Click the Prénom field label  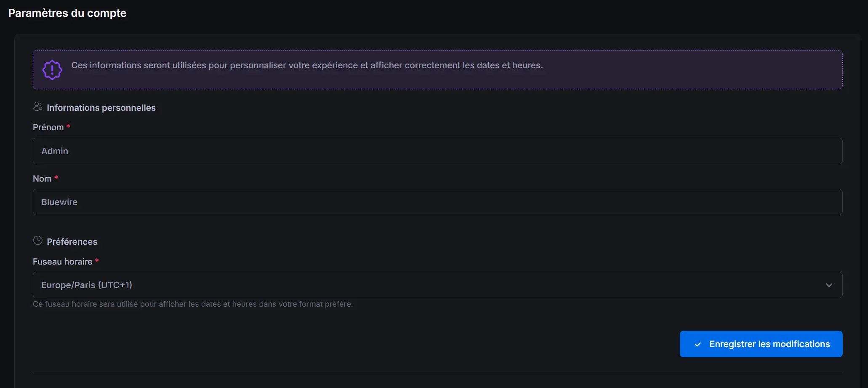point(48,127)
